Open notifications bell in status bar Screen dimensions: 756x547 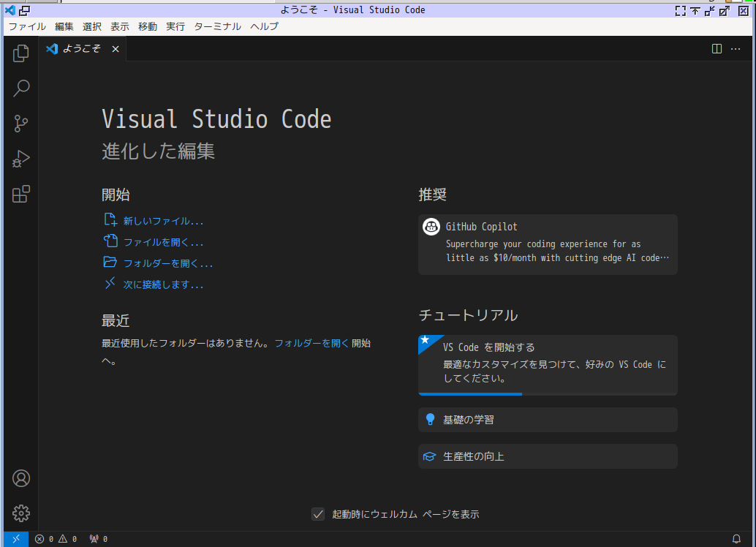(736, 539)
